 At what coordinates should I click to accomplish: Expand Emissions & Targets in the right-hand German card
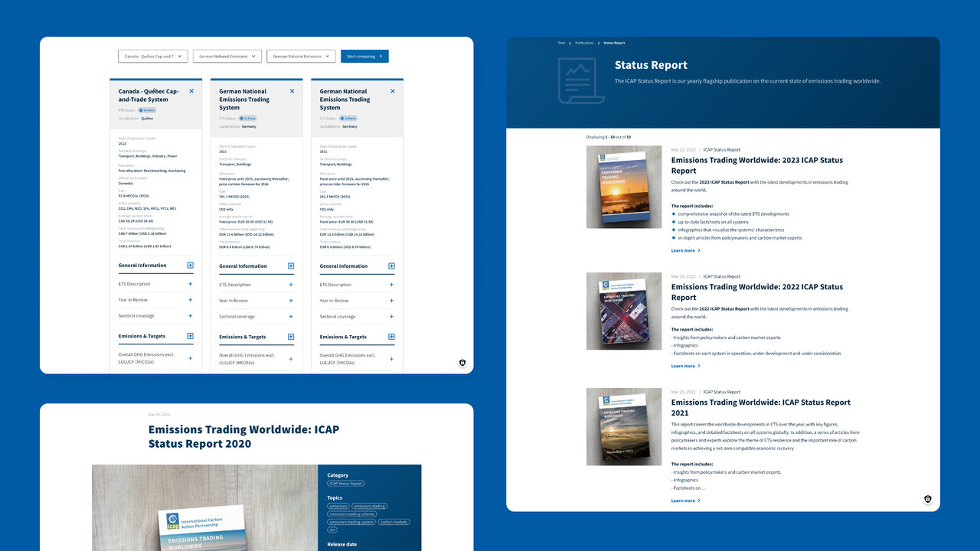(x=391, y=337)
